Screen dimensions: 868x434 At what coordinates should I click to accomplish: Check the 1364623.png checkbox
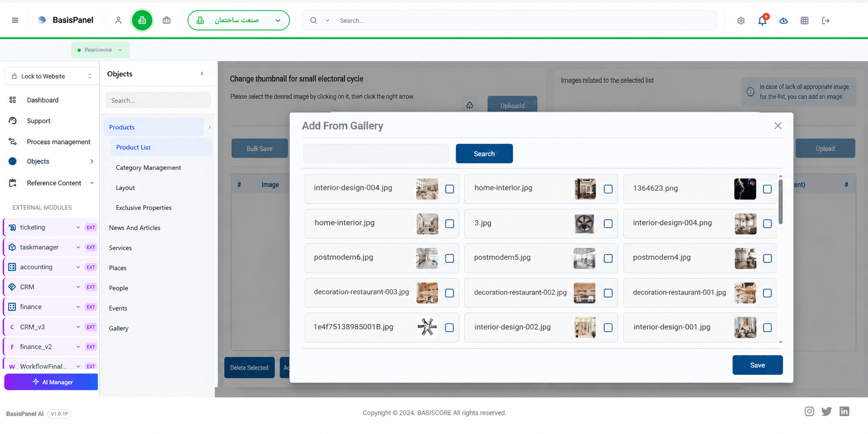(x=767, y=189)
